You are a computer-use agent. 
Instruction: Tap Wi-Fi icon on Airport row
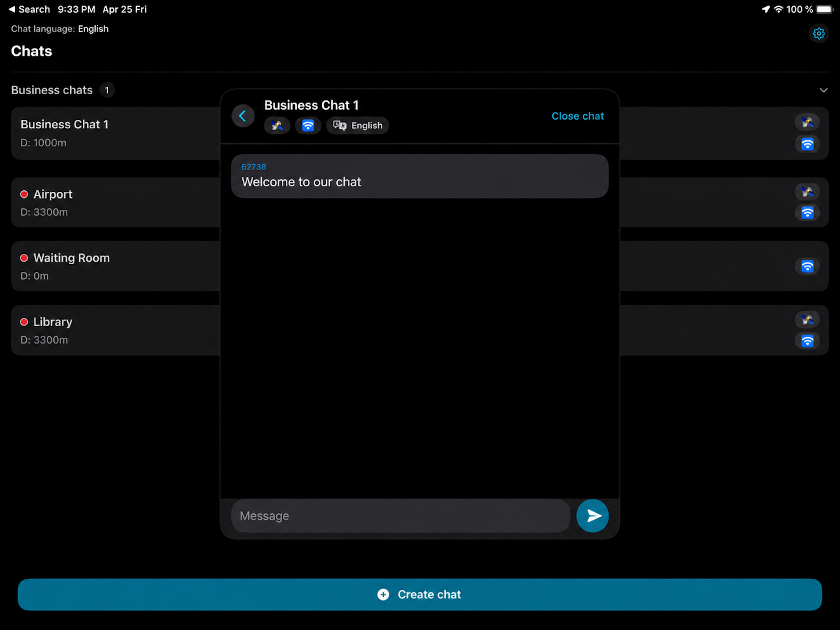tap(807, 213)
